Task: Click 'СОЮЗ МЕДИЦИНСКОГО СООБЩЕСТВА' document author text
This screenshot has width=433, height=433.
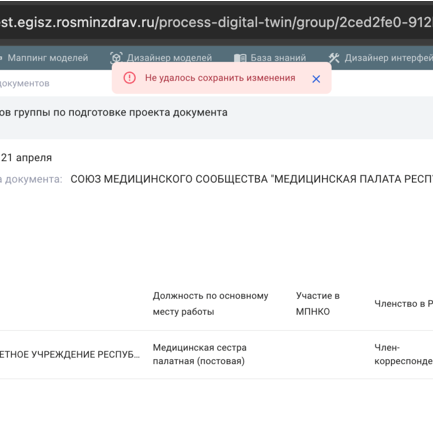Action: (252, 179)
